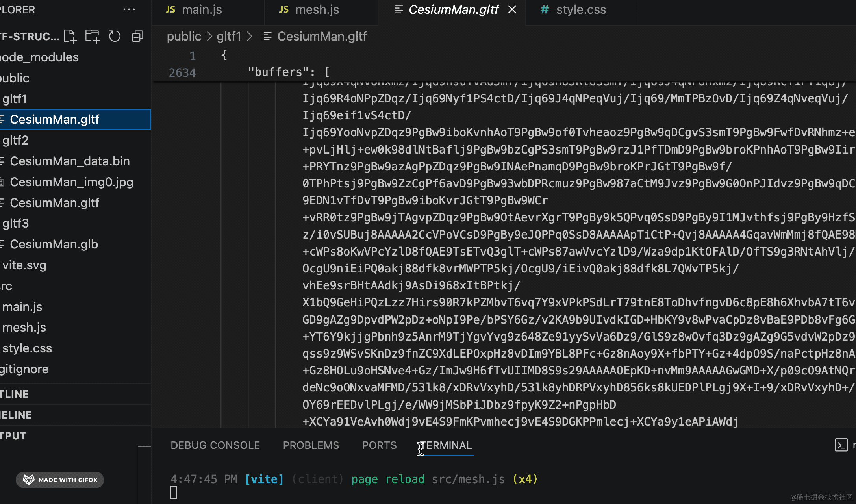Viewport: 856px width, 504px height.
Task: Click the project root folder header
Action: coord(30,36)
